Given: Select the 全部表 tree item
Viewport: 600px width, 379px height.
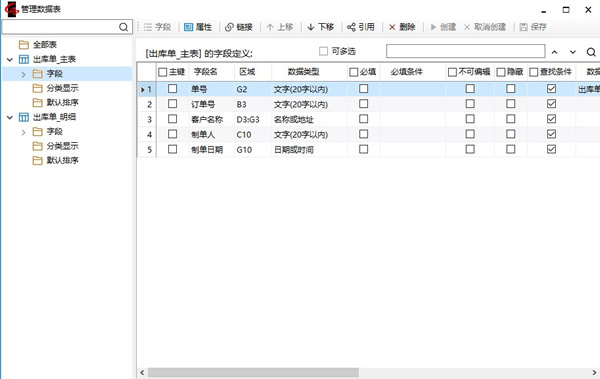Looking at the screenshot, I should [44, 45].
